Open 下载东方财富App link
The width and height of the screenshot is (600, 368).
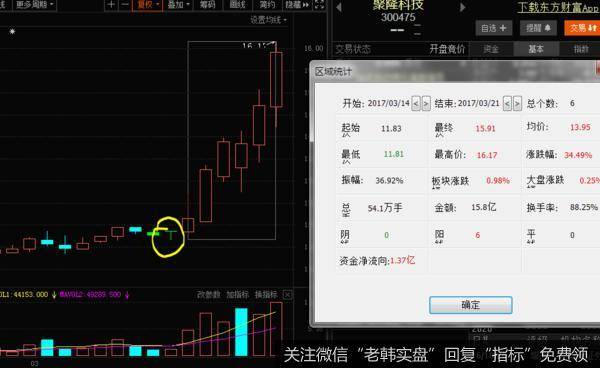(x=558, y=7)
